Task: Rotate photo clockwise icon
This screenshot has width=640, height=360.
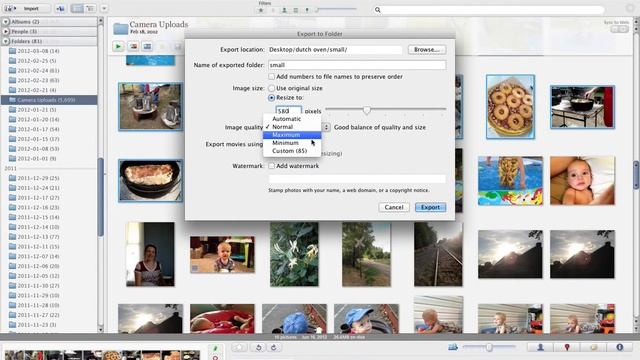Action: [x=273, y=348]
